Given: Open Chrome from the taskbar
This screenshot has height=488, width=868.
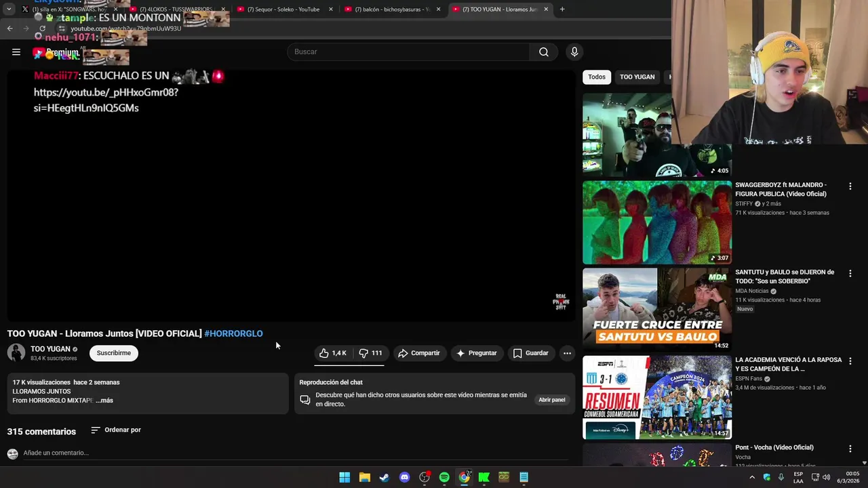Looking at the screenshot, I should 464,477.
